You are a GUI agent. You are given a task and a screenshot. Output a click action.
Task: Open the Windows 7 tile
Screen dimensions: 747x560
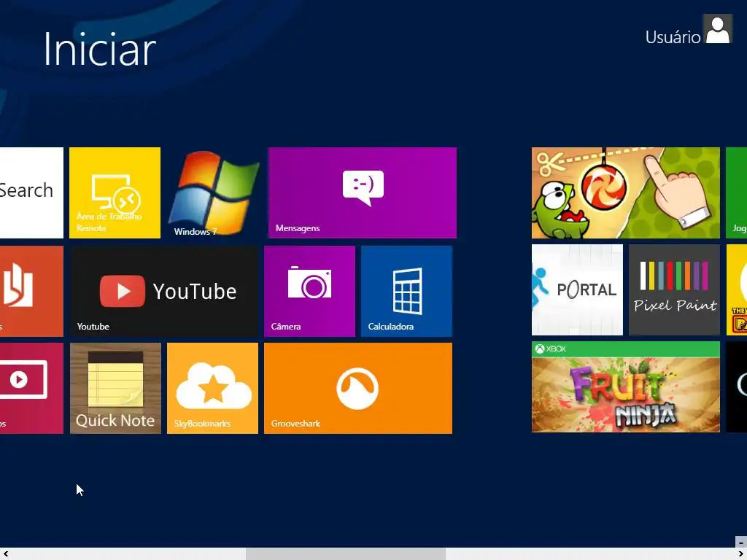(x=213, y=192)
